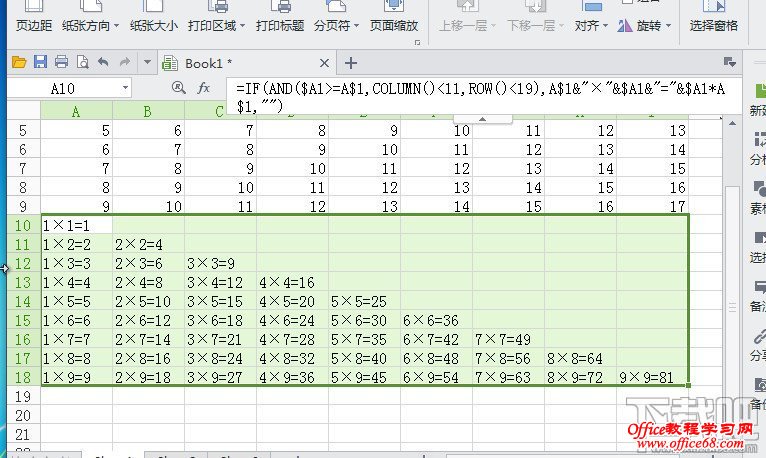
Task: Click cell containing 4×7=28
Action: coord(292,339)
